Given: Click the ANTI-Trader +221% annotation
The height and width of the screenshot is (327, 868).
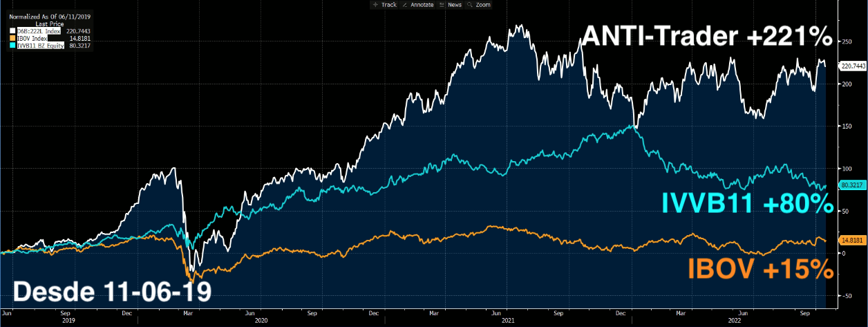Looking at the screenshot, I should click(706, 36).
